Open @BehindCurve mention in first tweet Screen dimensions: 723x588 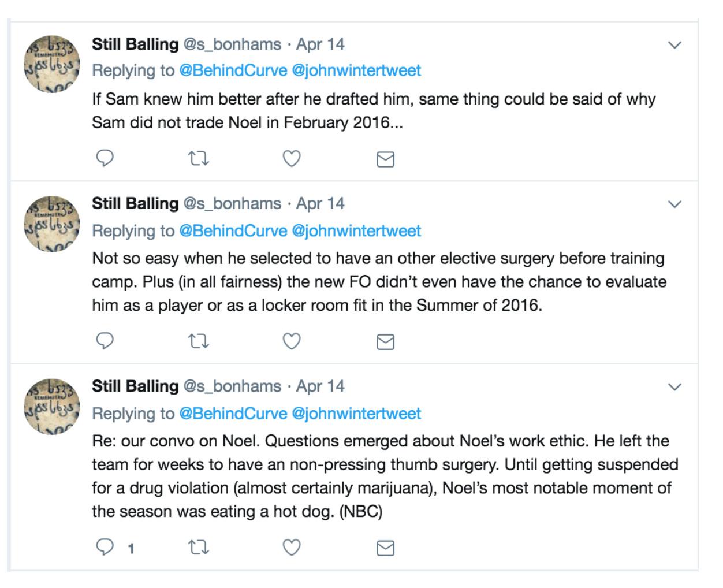tap(233, 70)
